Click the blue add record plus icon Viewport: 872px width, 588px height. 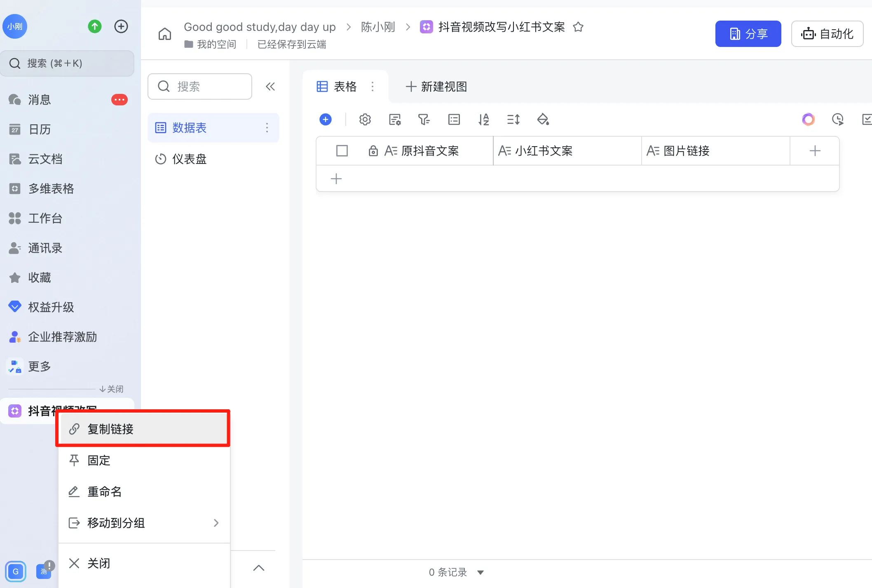326,119
